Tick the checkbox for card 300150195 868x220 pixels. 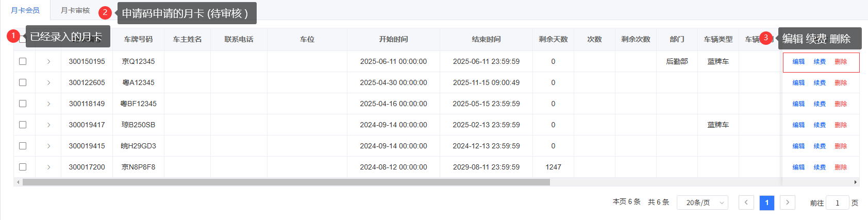click(x=23, y=61)
